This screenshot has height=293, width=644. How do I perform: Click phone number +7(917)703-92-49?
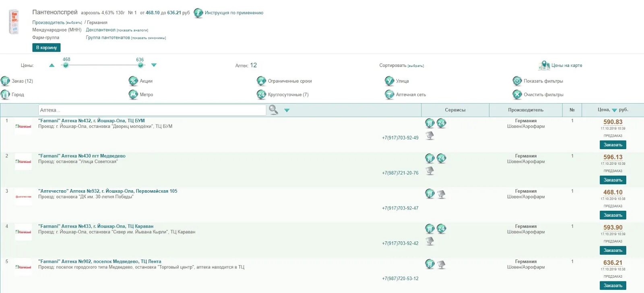click(400, 138)
